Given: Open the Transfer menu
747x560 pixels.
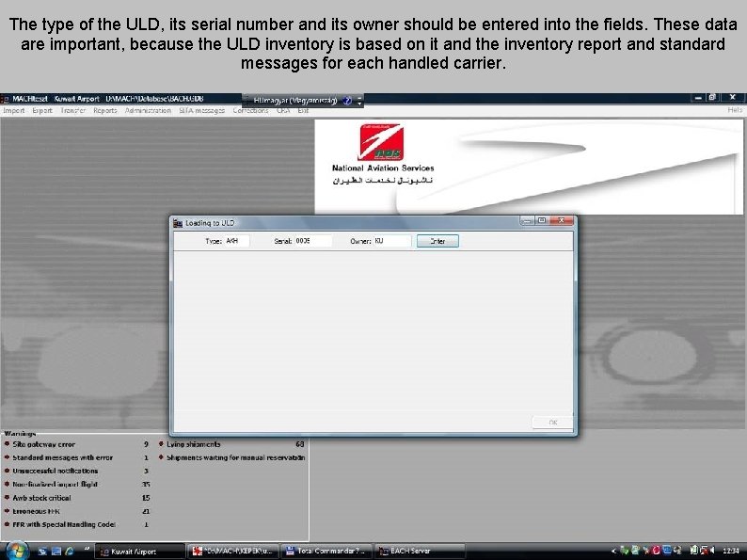Looking at the screenshot, I should (x=72, y=110).
